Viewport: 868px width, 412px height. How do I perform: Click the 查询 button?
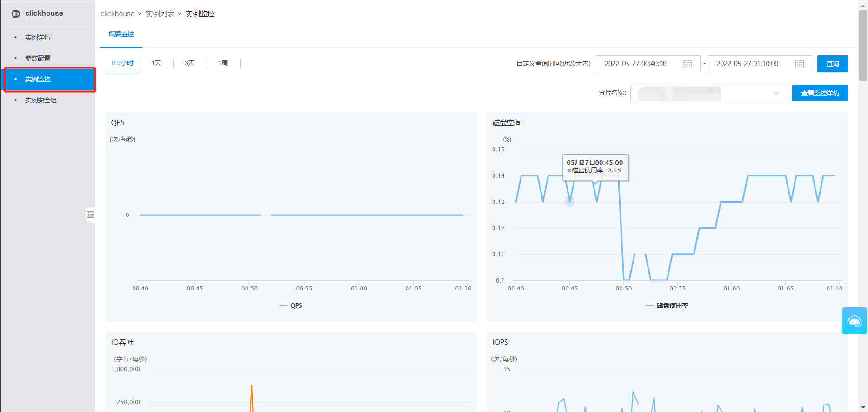tap(832, 64)
